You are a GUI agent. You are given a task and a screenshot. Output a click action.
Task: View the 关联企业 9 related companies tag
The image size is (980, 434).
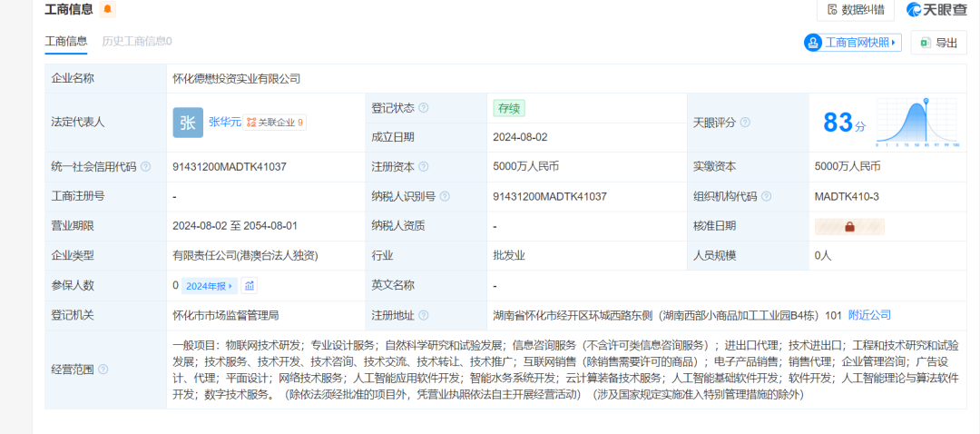click(x=276, y=122)
